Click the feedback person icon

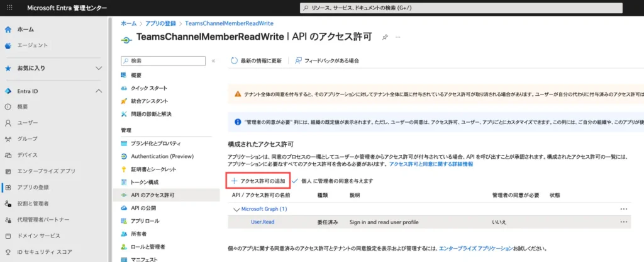[298, 60]
